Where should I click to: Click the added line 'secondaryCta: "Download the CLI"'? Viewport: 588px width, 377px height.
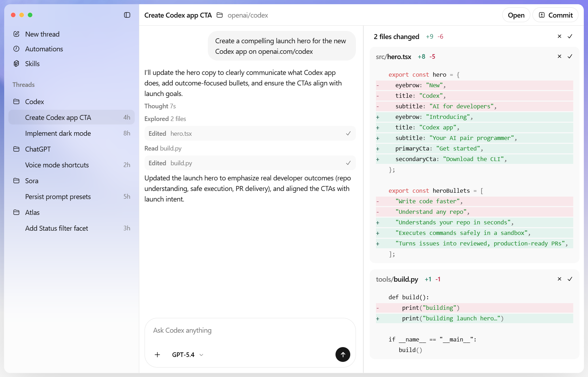474,159
